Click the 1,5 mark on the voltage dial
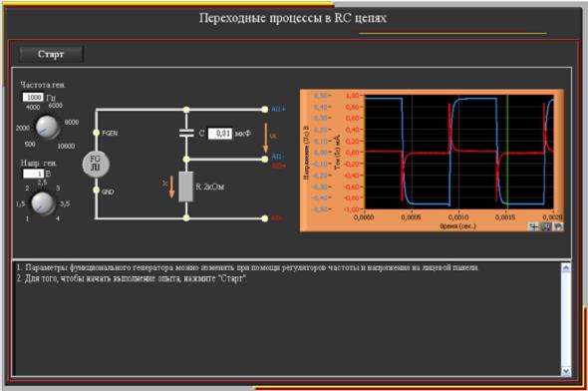Screen dimensions: 588x391 (21, 203)
